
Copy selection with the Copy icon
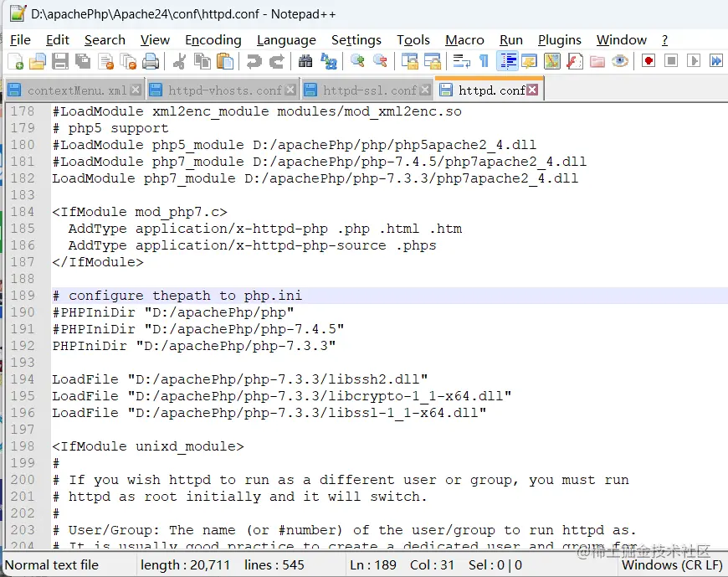pyautogui.click(x=202, y=61)
